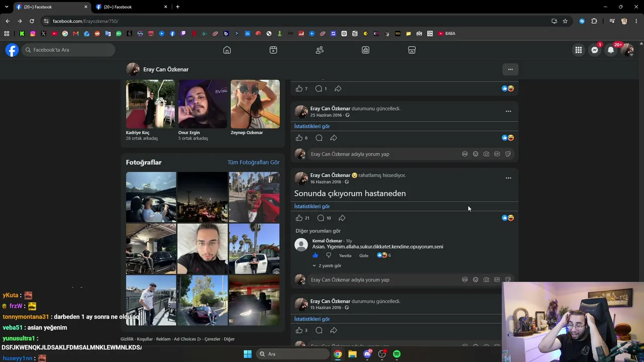
Task: Open the Facebook Marketplace icon
Action: (412, 50)
